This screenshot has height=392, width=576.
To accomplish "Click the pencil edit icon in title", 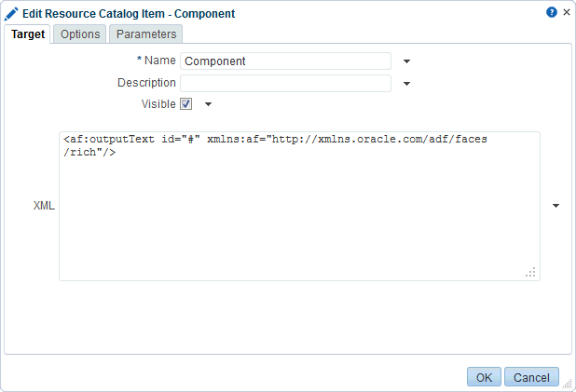I will click(11, 14).
